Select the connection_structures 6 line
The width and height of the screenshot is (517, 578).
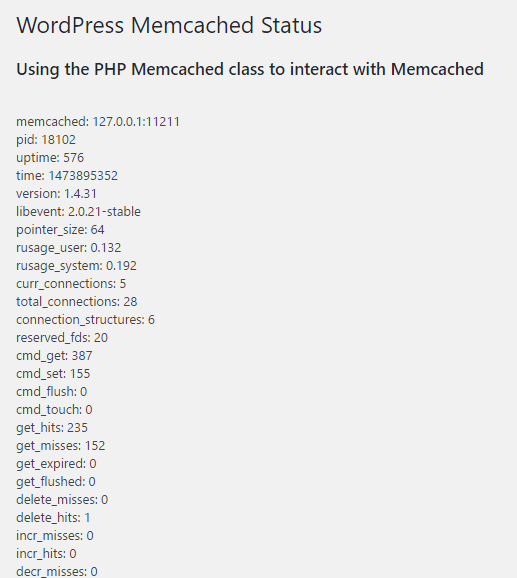coord(85,320)
